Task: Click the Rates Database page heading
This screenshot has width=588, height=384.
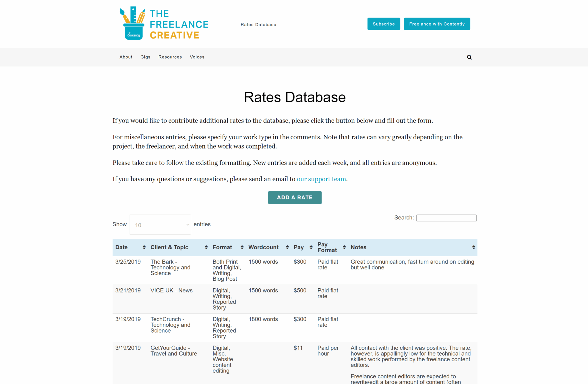Action: tap(295, 97)
